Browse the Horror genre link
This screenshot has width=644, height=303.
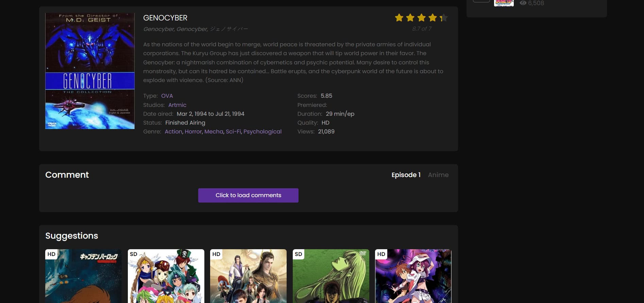[193, 131]
